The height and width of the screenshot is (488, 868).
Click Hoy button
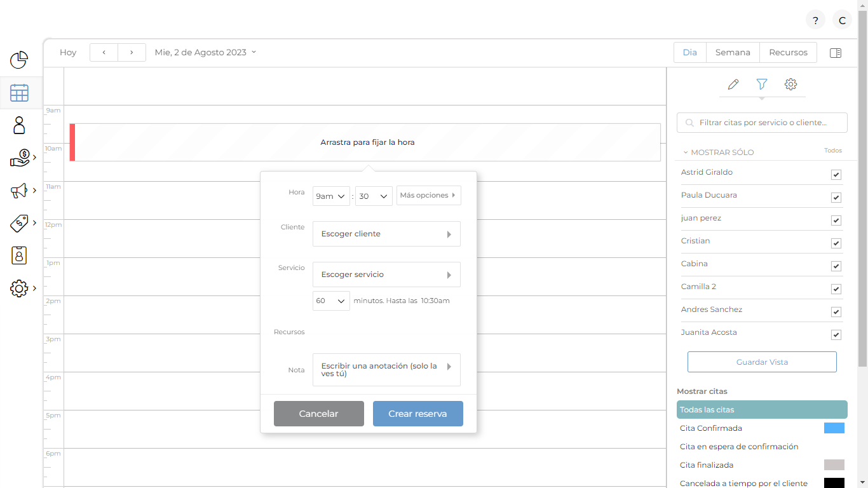coord(68,52)
